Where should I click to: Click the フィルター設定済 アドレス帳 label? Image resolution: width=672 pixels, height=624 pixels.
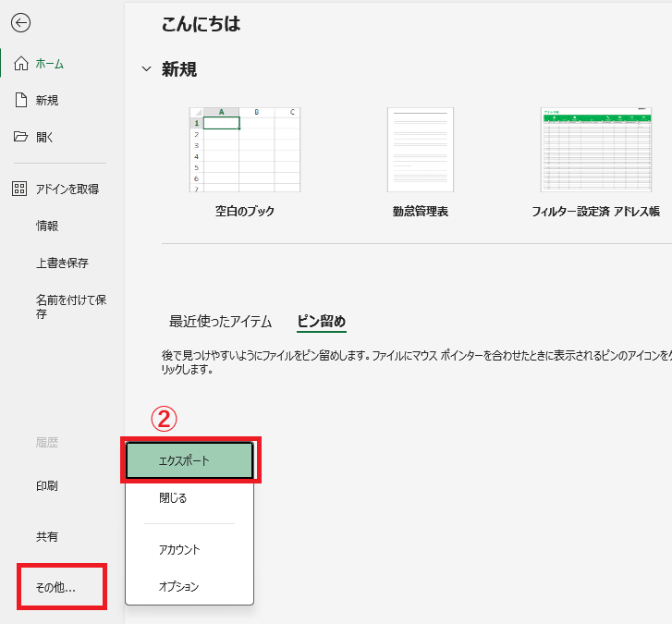[x=595, y=212]
